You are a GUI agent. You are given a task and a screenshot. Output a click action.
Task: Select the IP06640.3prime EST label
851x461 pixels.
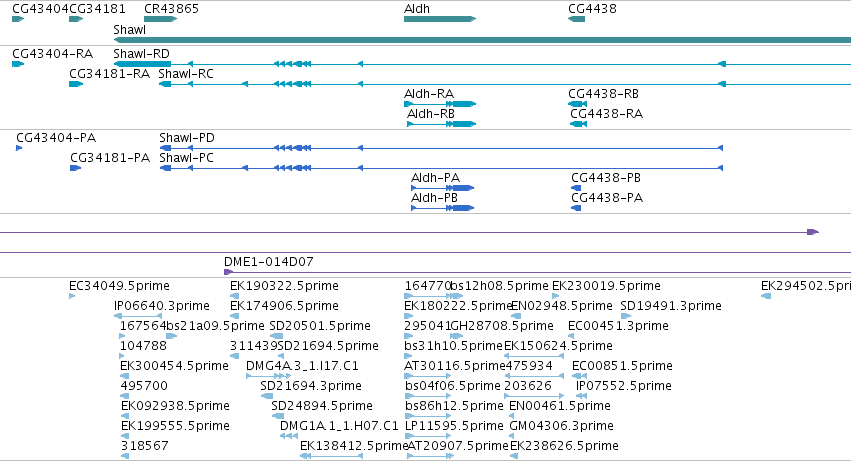click(162, 306)
